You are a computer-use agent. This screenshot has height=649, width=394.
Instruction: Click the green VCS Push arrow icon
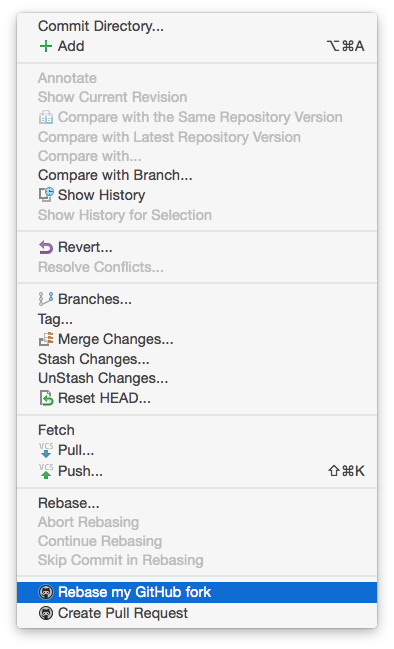pyautogui.click(x=46, y=471)
